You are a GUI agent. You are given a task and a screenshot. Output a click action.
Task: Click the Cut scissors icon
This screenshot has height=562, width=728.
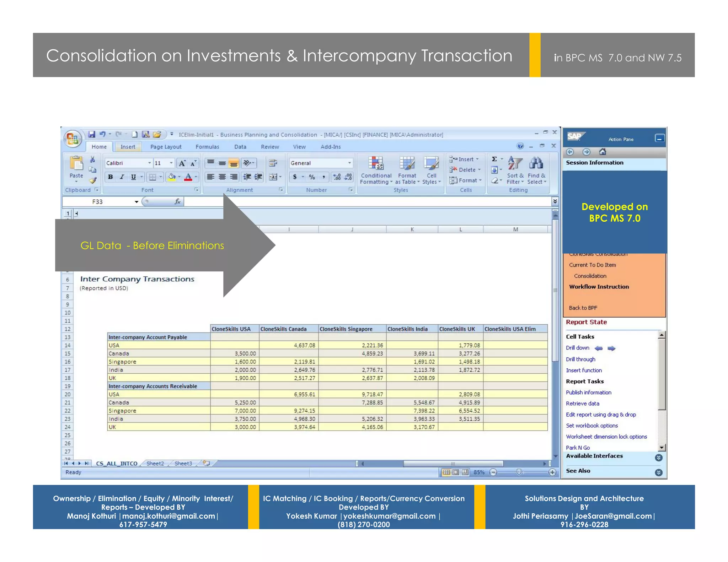click(x=92, y=160)
